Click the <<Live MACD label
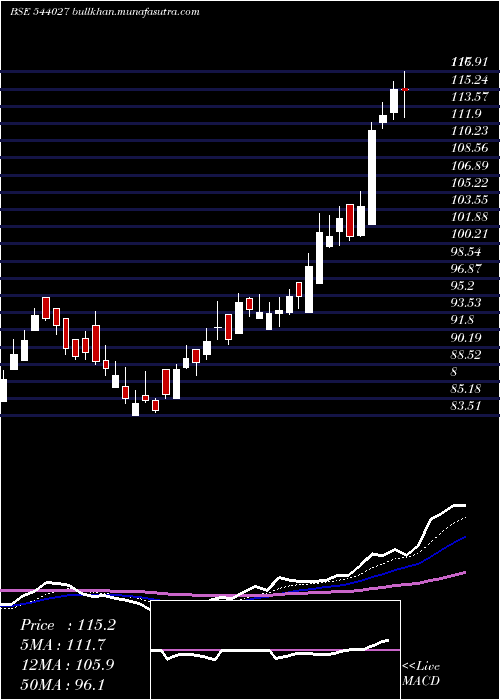Image resolution: width=500 pixels, height=700 pixels. pos(421,673)
